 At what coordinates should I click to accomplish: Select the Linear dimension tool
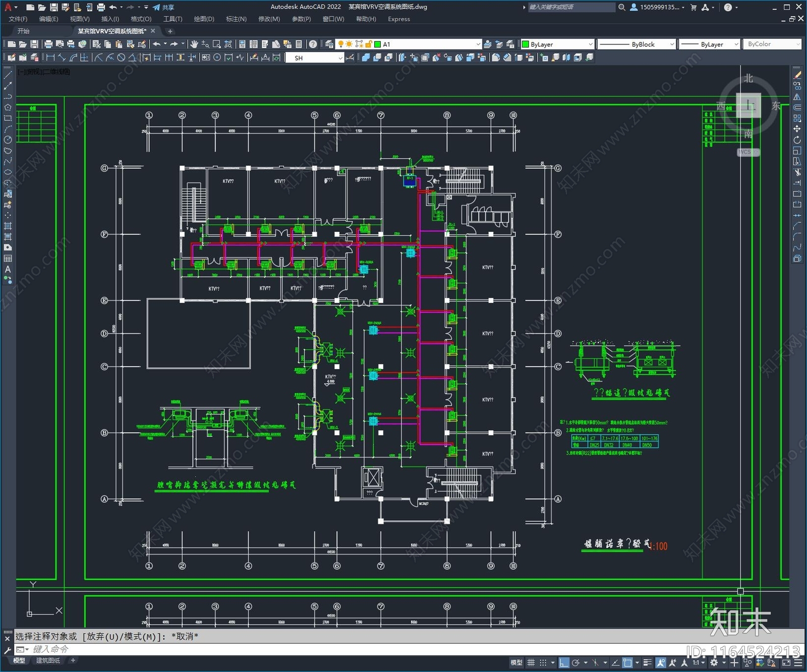(50, 57)
